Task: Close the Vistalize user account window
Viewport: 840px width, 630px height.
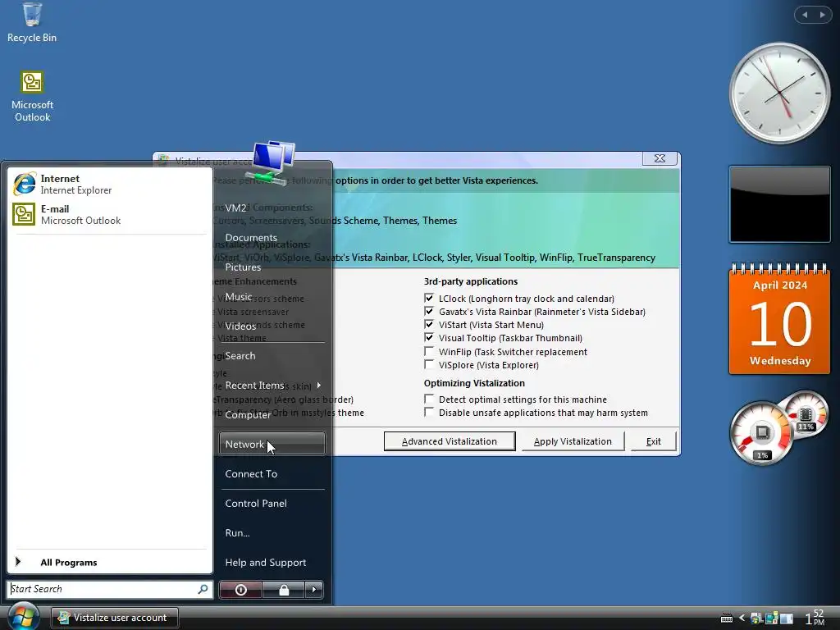Action: pos(660,158)
